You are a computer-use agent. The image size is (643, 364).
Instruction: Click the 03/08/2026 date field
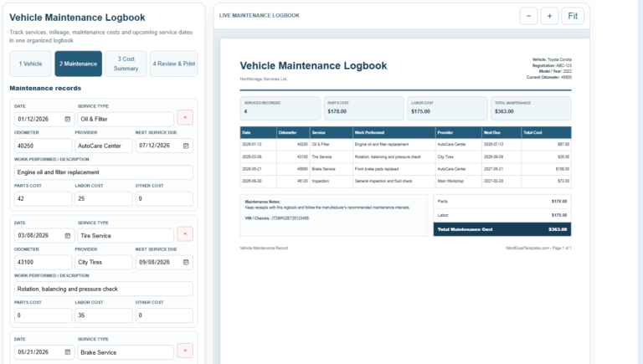pyautogui.click(x=44, y=236)
